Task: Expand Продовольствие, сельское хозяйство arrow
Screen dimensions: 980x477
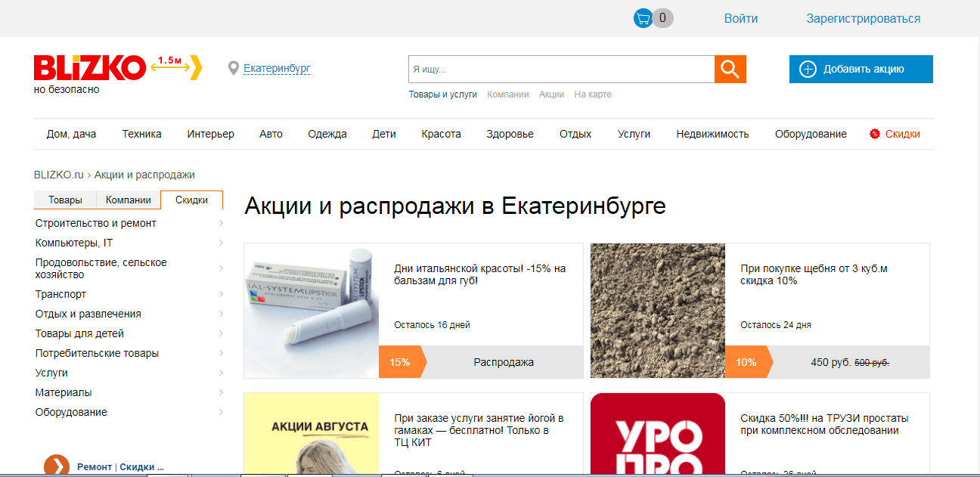Action: tap(221, 268)
